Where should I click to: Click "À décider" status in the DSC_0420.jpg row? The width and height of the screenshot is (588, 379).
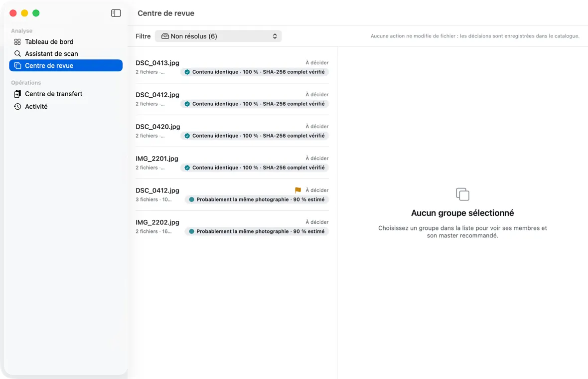tap(317, 127)
